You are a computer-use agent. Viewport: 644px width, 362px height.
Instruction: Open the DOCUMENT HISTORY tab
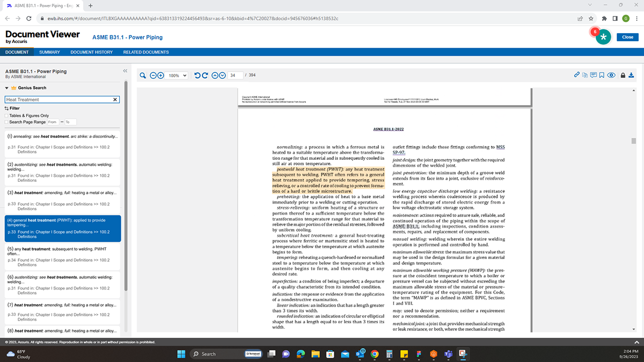(92, 52)
